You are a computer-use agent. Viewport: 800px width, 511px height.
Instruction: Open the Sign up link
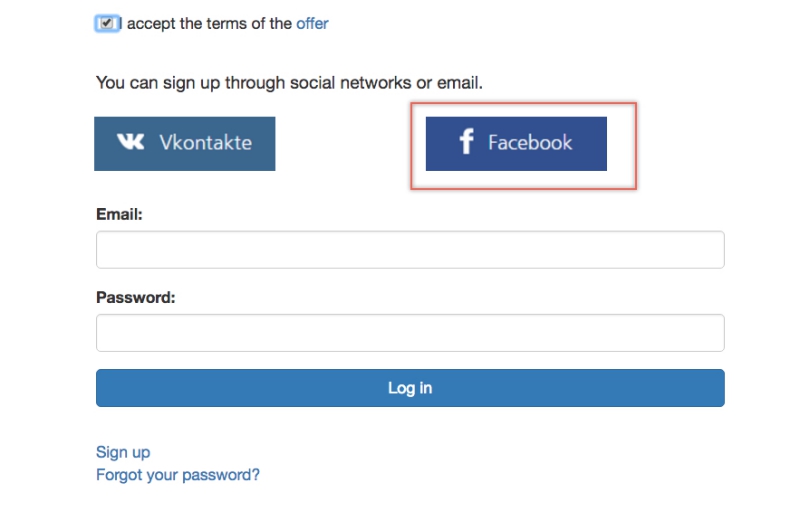point(123,452)
